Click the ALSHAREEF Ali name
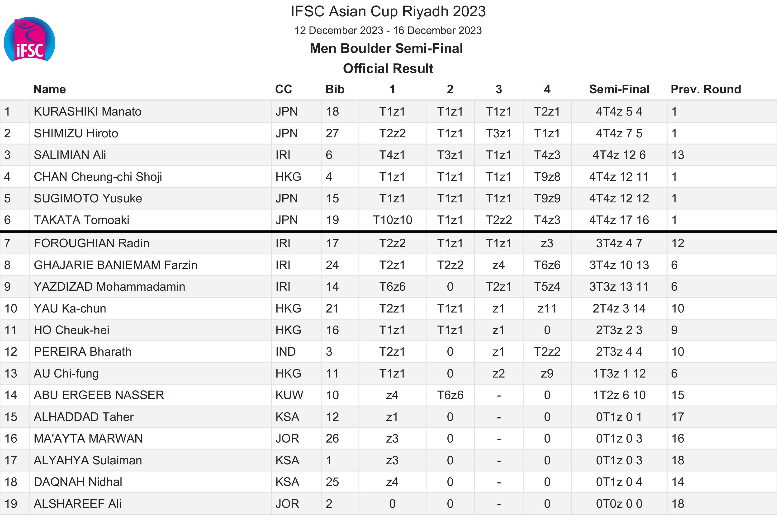The width and height of the screenshot is (777, 532). [x=78, y=504]
